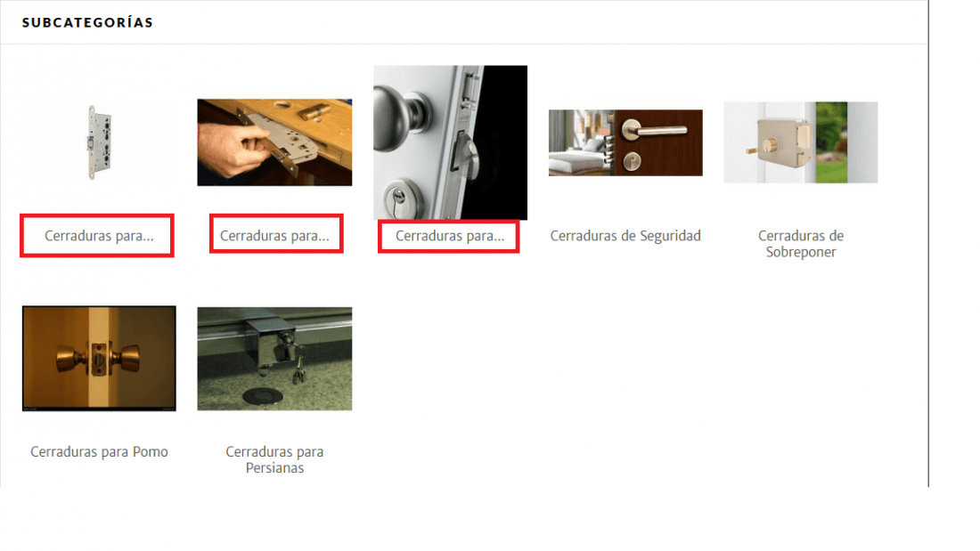Screen dimensions: 980x551
Task: Click the truncated link under the lock installation photo
Action: pyautogui.click(x=274, y=236)
